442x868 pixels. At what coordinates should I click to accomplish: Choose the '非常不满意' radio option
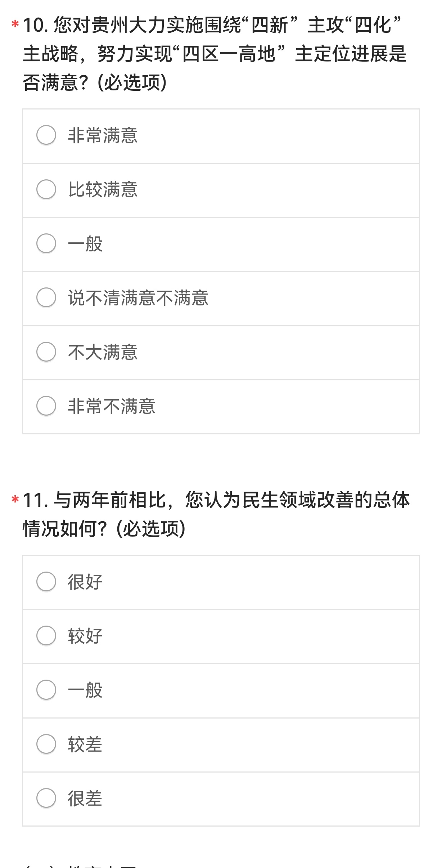click(x=46, y=406)
